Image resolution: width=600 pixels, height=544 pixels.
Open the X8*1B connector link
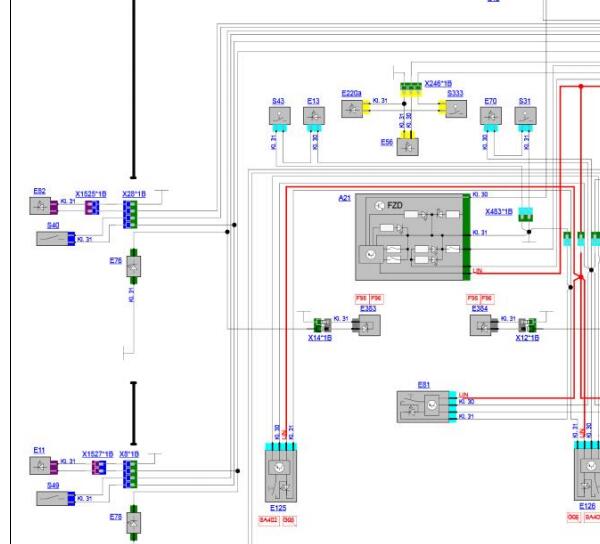pyautogui.click(x=129, y=454)
